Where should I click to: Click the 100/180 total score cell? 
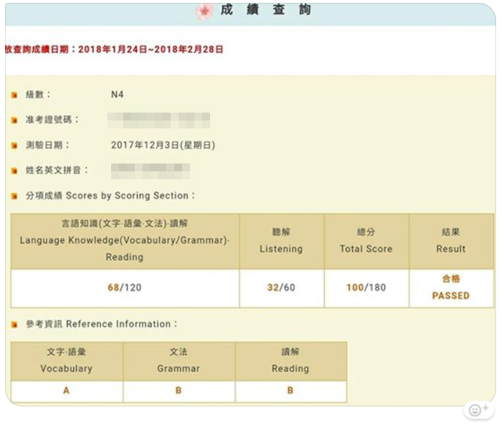click(366, 287)
